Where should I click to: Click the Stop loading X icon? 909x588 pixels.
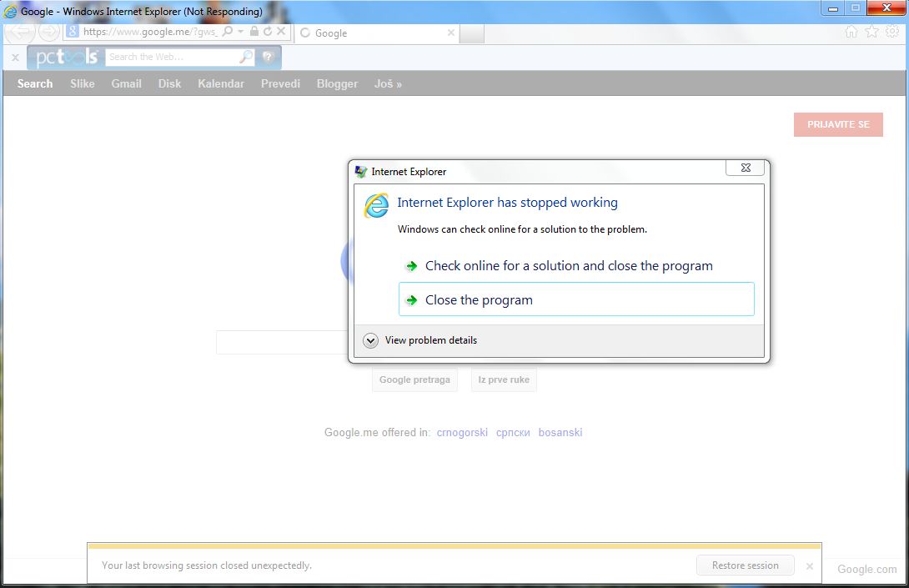[x=280, y=32]
